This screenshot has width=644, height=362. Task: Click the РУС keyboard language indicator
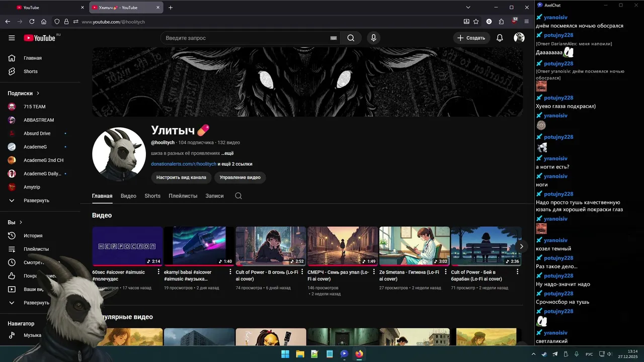point(589,354)
